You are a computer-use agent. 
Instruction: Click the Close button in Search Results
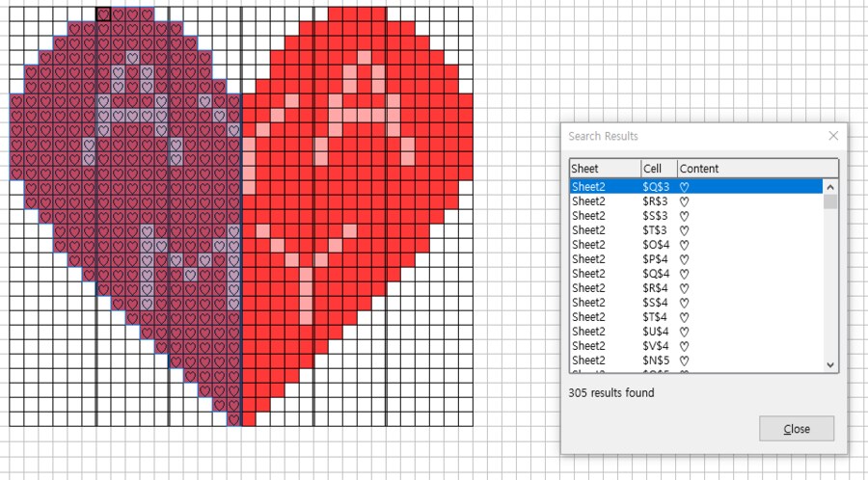(x=796, y=429)
